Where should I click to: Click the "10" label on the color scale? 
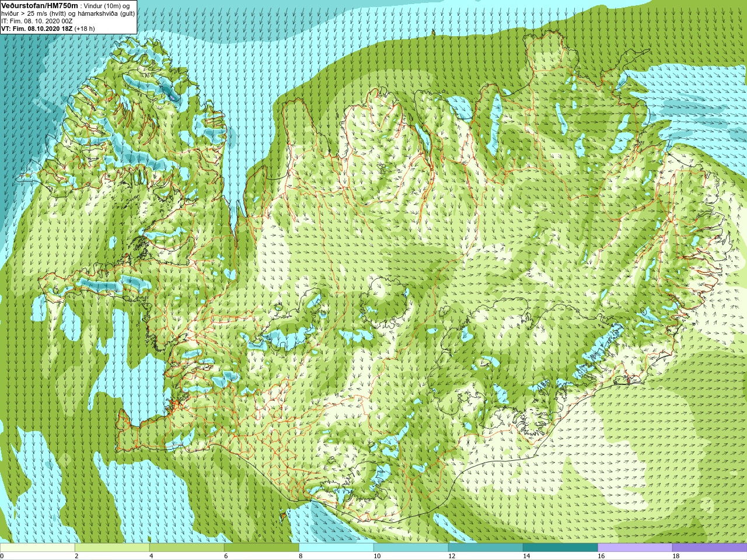[x=377, y=556]
